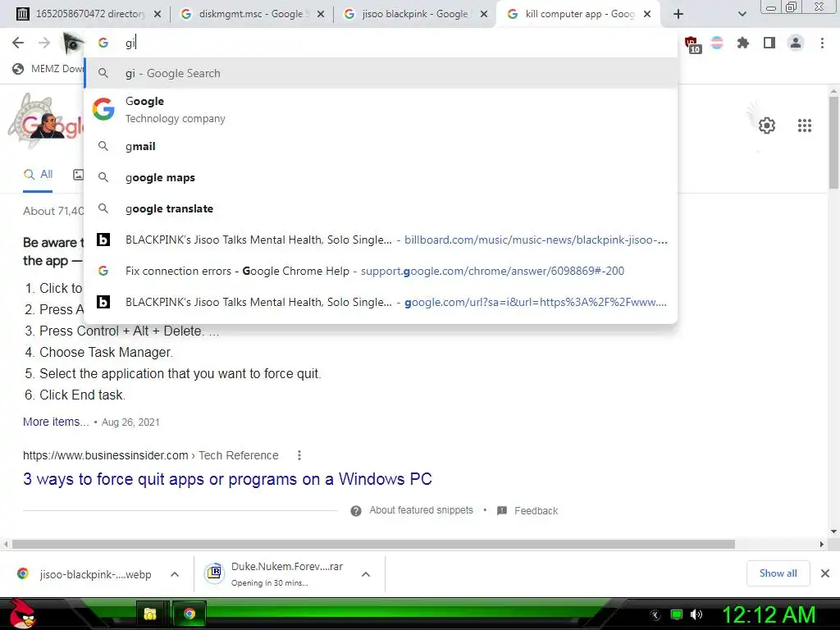Open the striped flag extension icon
Image resolution: width=840 pixels, height=630 pixels.
click(x=717, y=43)
